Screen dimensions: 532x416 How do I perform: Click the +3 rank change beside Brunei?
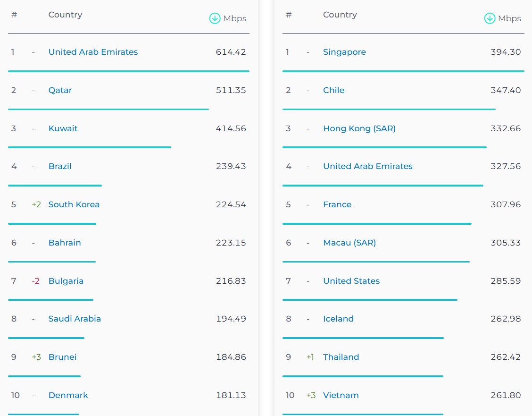[x=36, y=357]
